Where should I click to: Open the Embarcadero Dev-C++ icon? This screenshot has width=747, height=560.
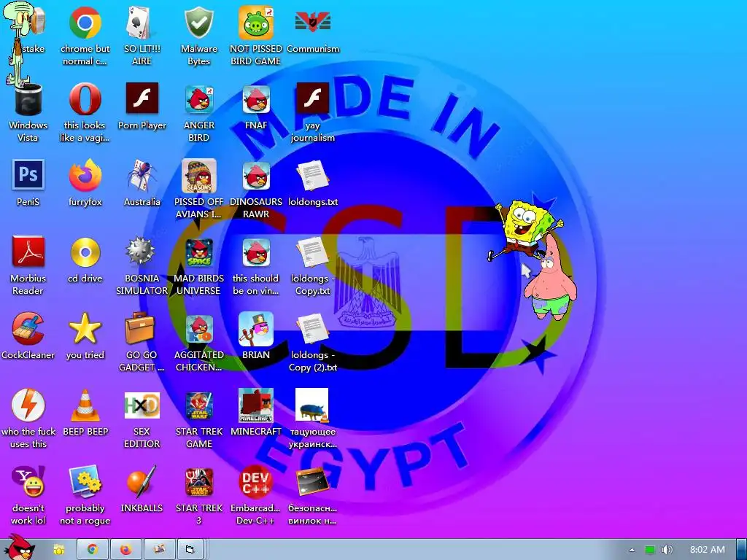(x=256, y=481)
